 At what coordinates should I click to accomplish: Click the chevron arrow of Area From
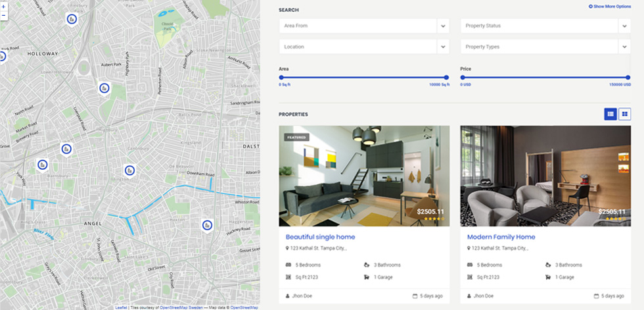pos(443,26)
